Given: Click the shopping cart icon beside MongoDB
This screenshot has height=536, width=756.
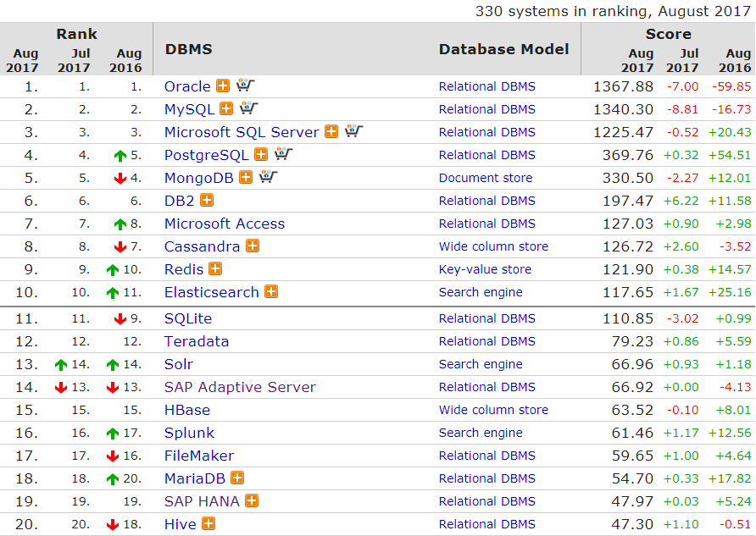Looking at the screenshot, I should [x=269, y=177].
